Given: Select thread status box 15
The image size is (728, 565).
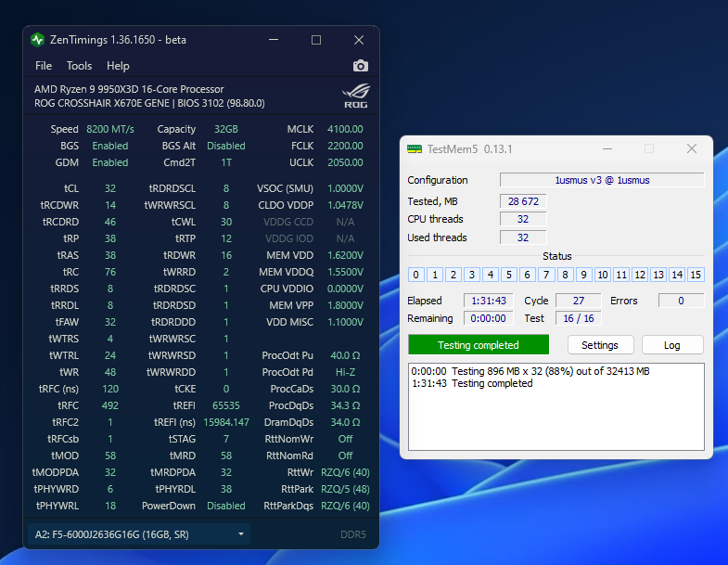Looking at the screenshot, I should 696,275.
